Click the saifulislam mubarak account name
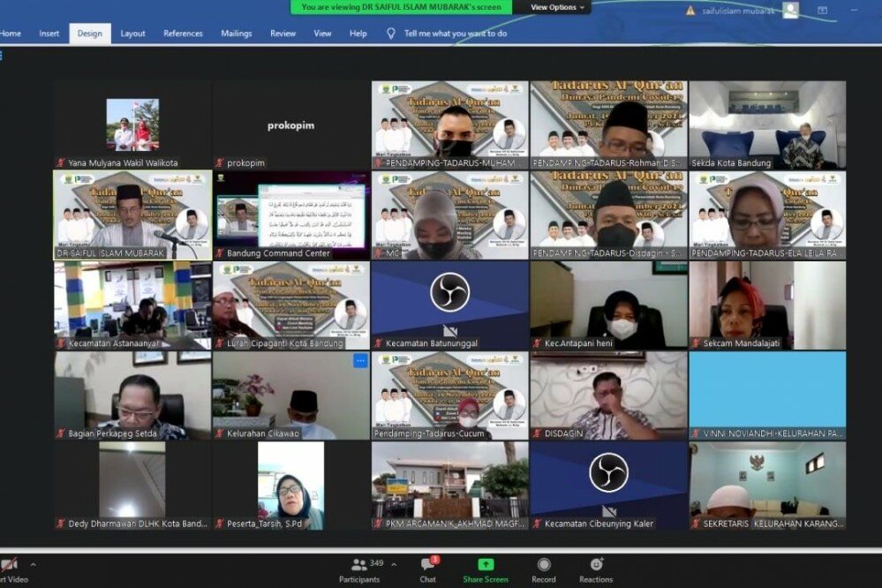The image size is (882, 588). tap(741, 11)
